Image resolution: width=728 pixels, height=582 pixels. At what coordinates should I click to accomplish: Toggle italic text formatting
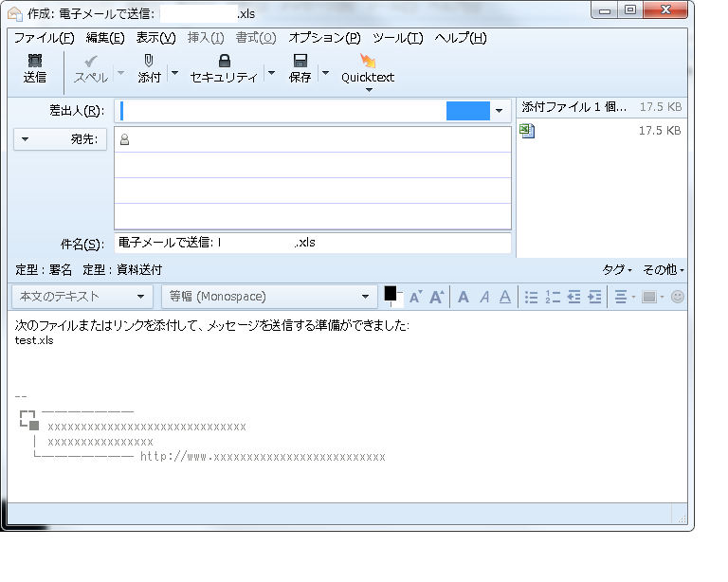(484, 297)
